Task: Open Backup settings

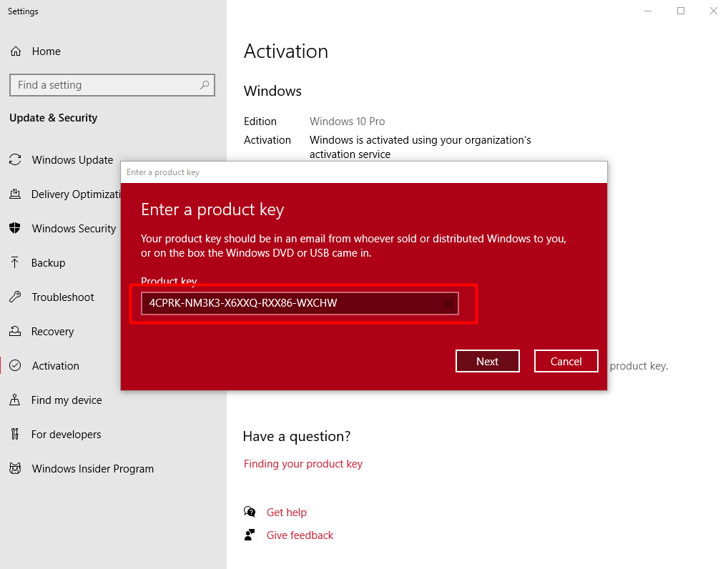Action: click(x=49, y=262)
